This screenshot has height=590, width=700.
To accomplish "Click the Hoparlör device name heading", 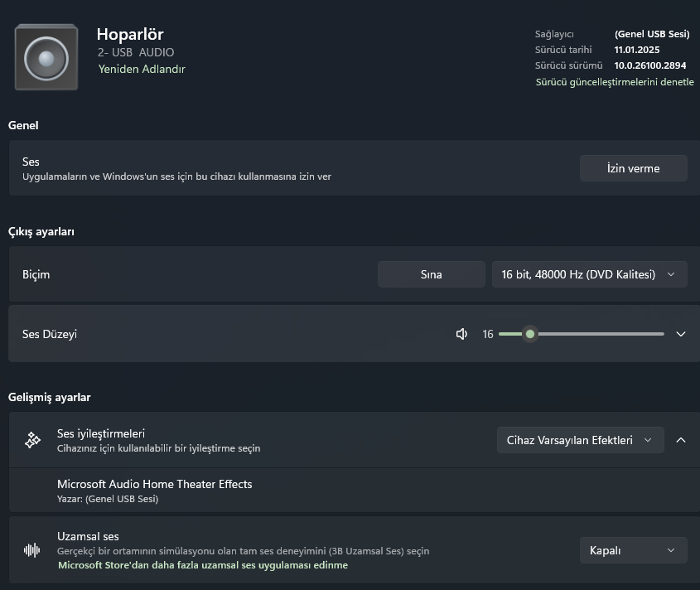I will click(x=130, y=34).
